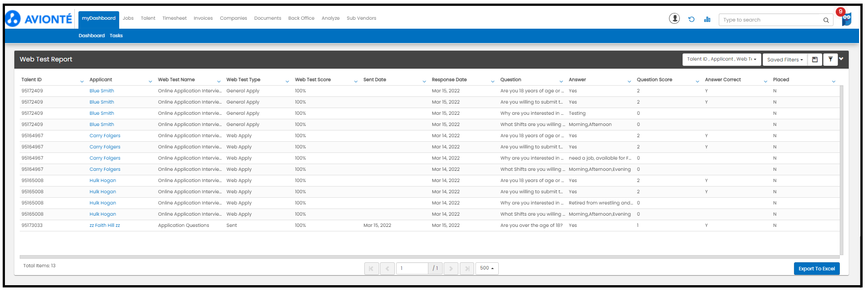
Task: Open the Web Test Score column arrow
Action: coord(356,81)
